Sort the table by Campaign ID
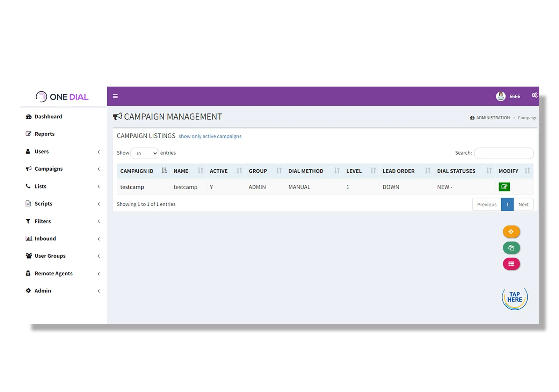This screenshot has height=392, width=559. pos(137,171)
